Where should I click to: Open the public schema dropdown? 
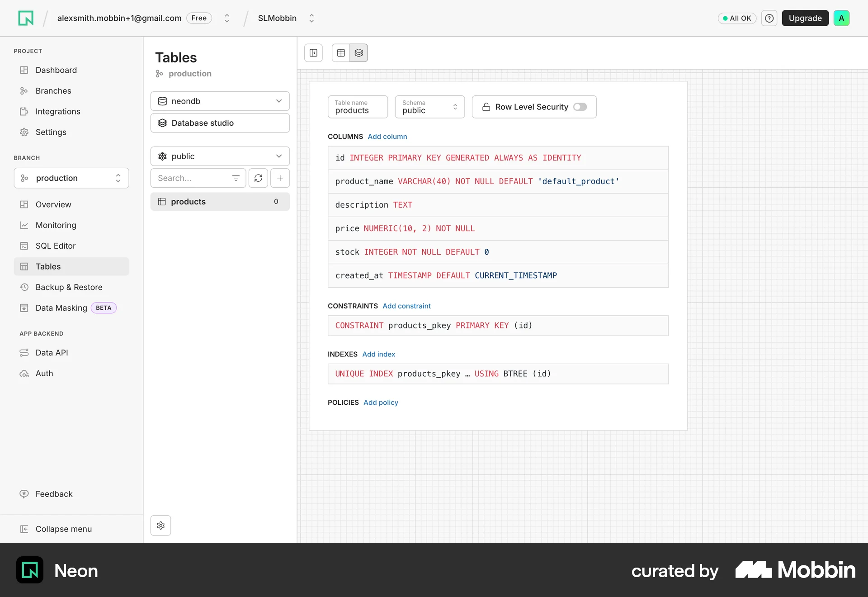(x=220, y=156)
